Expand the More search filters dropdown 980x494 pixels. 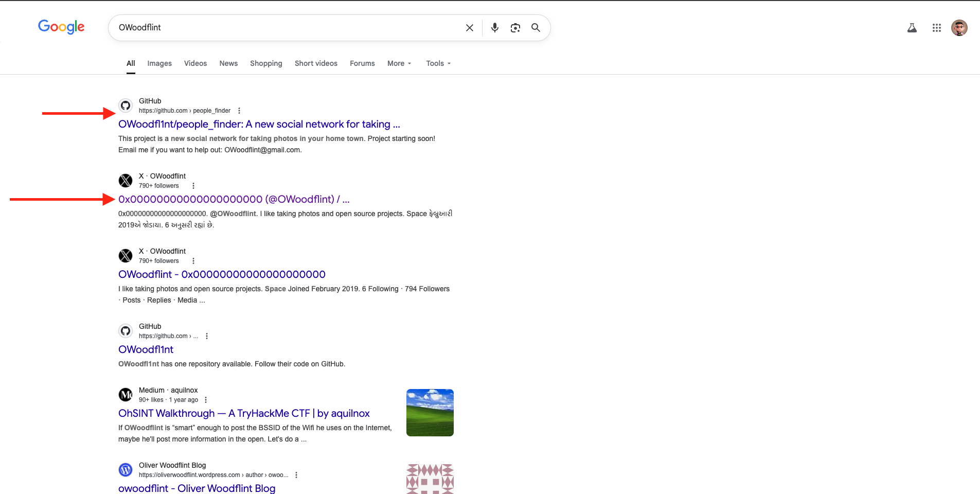coord(399,63)
